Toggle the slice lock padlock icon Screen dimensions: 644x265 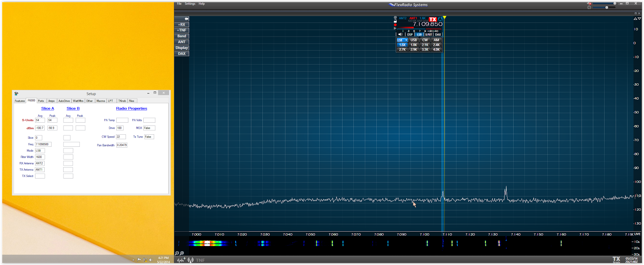[395, 21]
